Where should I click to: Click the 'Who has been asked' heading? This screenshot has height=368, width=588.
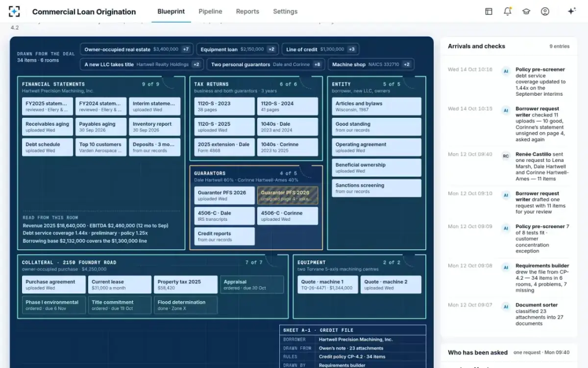[478, 352]
